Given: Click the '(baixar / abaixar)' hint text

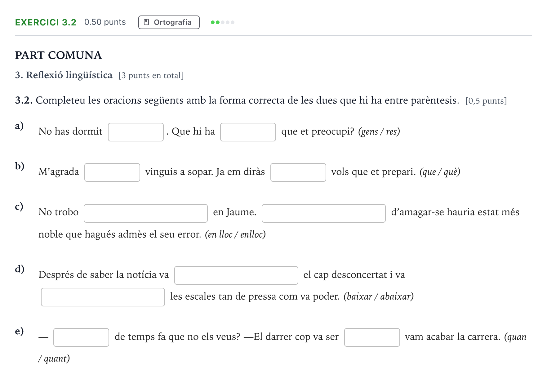Looking at the screenshot, I should click(379, 296).
